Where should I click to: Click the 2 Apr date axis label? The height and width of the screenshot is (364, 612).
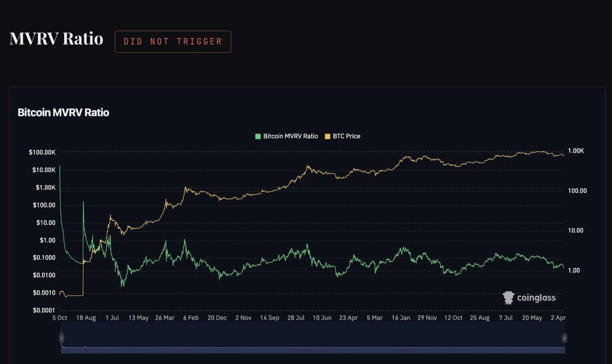tap(558, 318)
